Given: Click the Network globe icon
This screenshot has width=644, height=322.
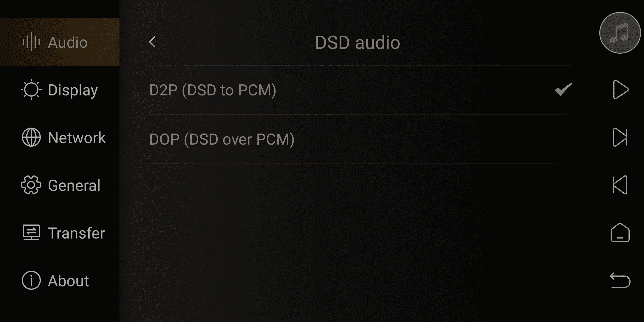Looking at the screenshot, I should click(x=31, y=137).
